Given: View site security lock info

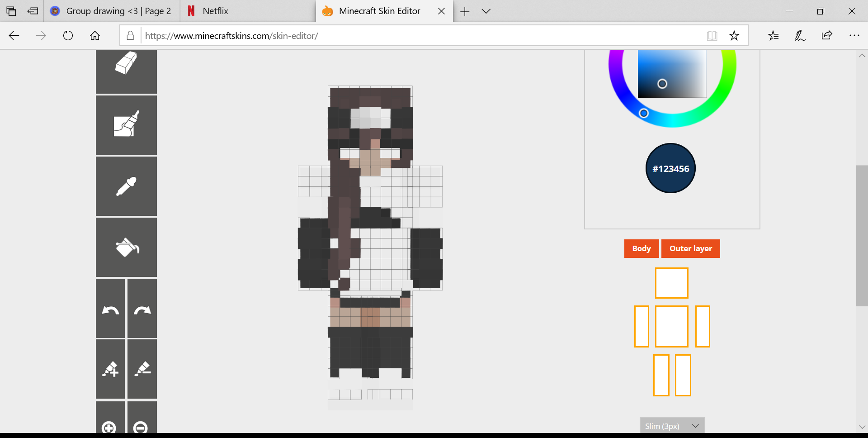Looking at the screenshot, I should coord(130,36).
